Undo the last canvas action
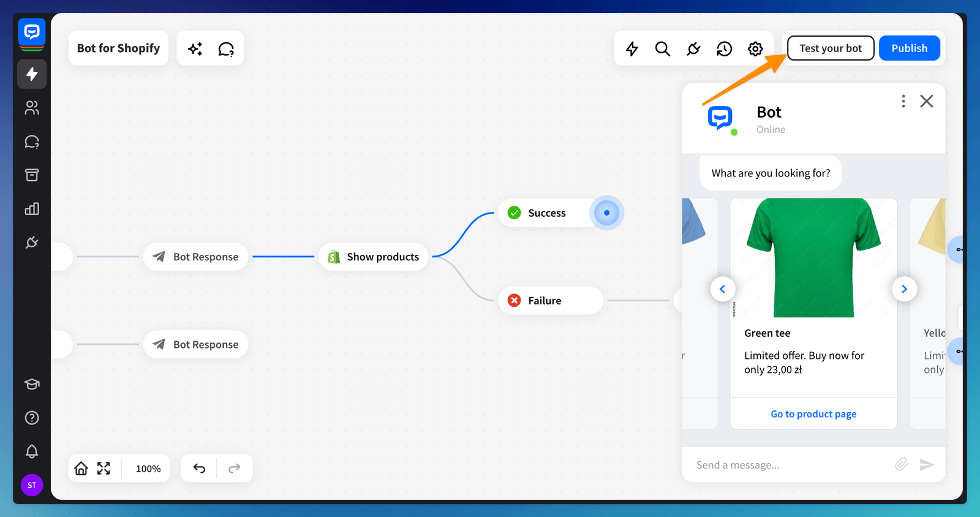 tap(199, 469)
